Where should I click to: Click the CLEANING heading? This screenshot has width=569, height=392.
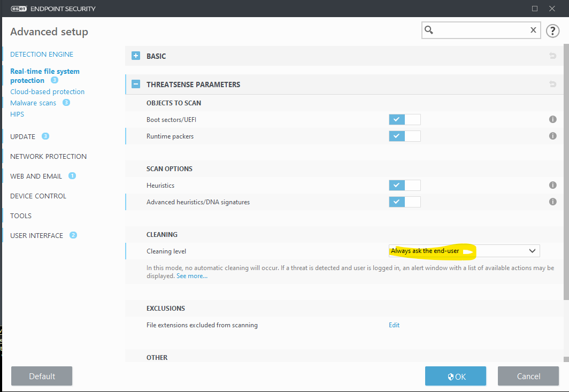tap(162, 234)
